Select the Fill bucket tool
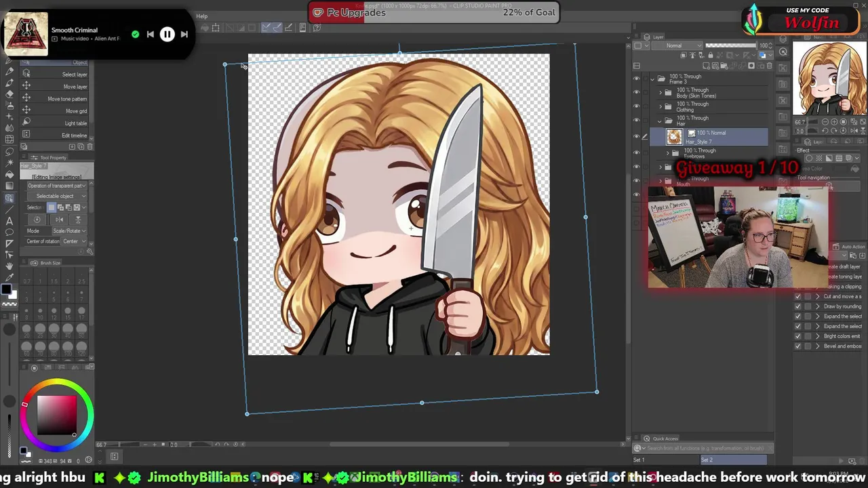 click(x=9, y=174)
